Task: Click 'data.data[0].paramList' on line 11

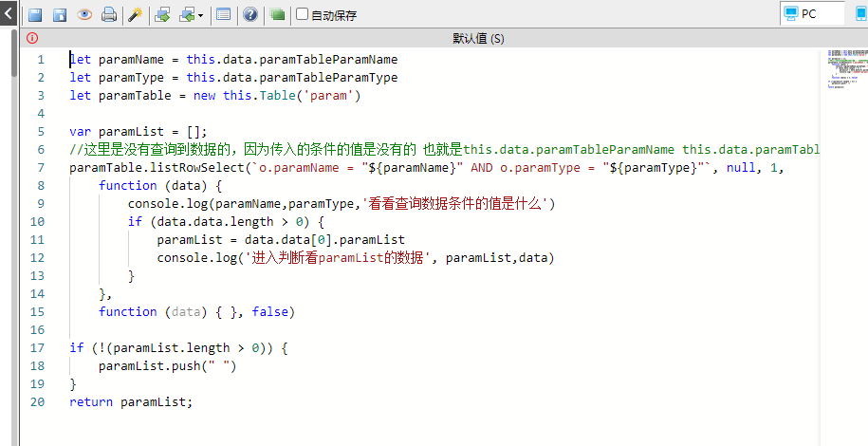Action: point(325,239)
